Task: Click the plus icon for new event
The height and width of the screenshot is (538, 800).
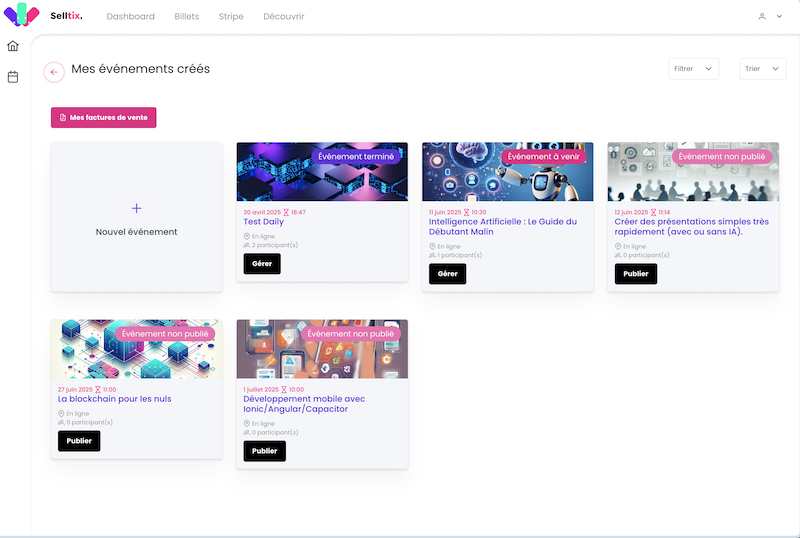Action: (x=137, y=208)
